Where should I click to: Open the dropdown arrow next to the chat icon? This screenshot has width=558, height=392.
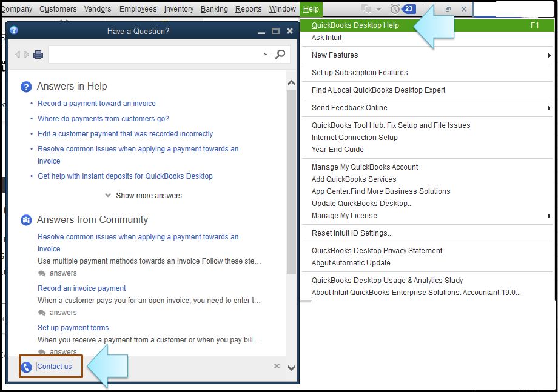click(379, 9)
